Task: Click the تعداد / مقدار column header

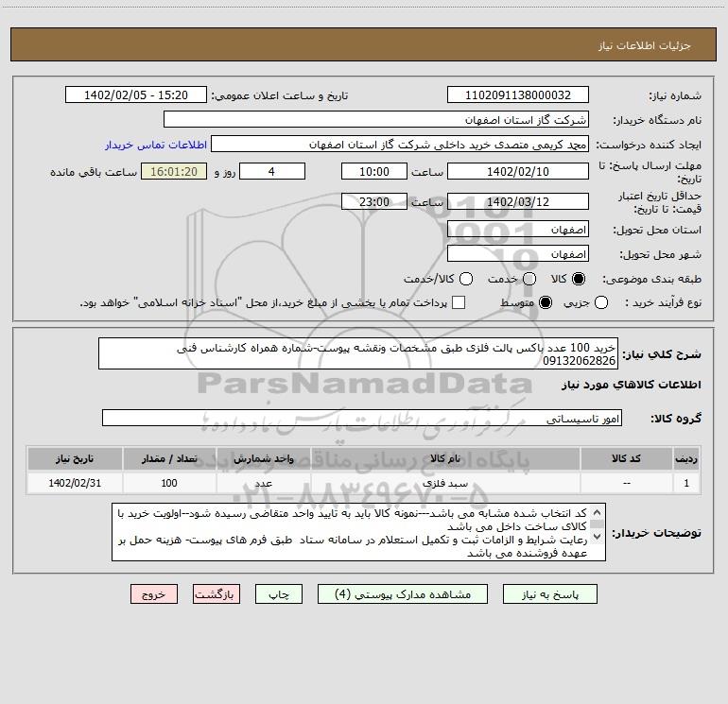Action: (x=169, y=458)
